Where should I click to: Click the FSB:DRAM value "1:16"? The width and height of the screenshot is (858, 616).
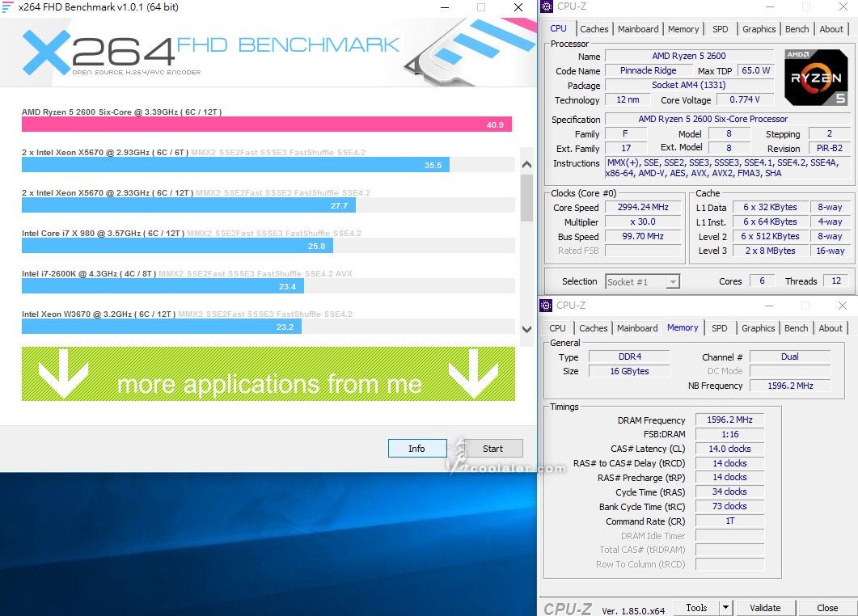coord(730,434)
